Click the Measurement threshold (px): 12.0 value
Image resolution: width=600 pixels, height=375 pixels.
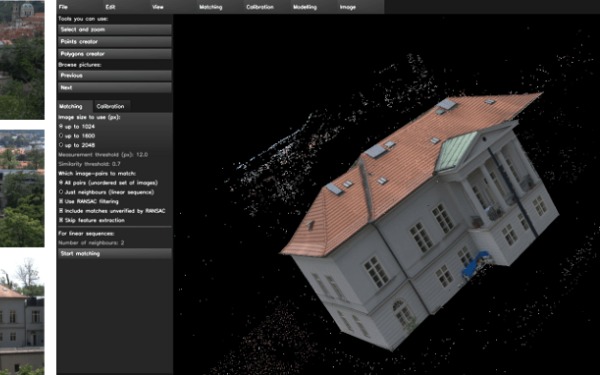[103, 155]
